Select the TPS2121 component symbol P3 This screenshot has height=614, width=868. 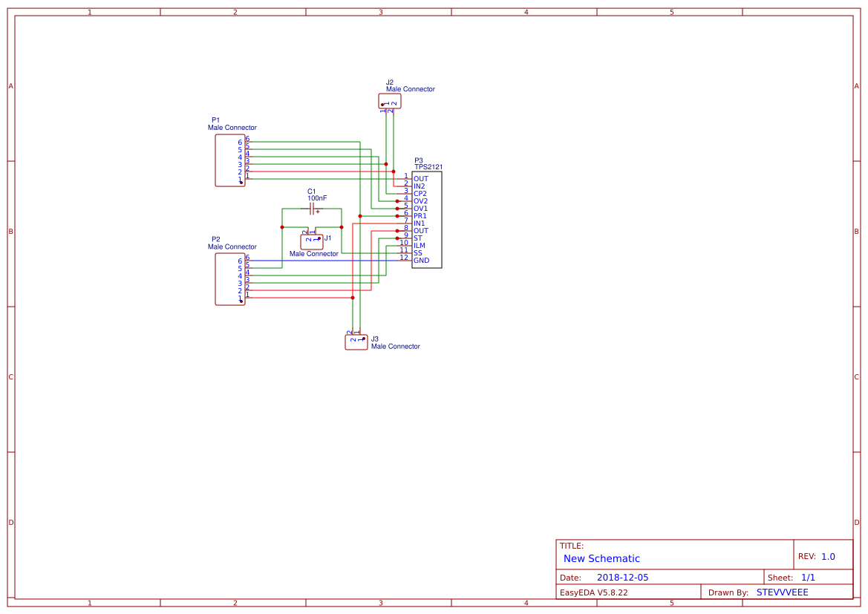click(427, 218)
